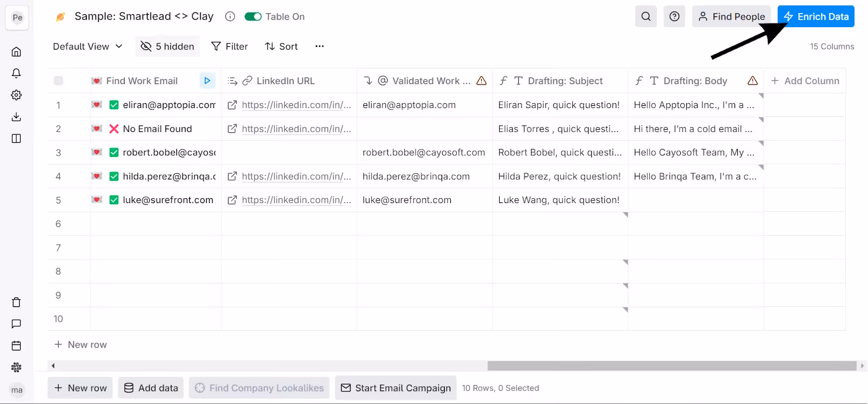Open the three-dots more options menu
This screenshot has width=868, height=404.
click(x=320, y=46)
